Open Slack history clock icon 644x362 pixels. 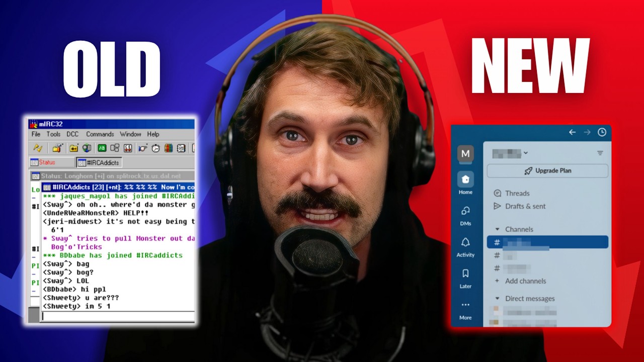click(x=602, y=132)
